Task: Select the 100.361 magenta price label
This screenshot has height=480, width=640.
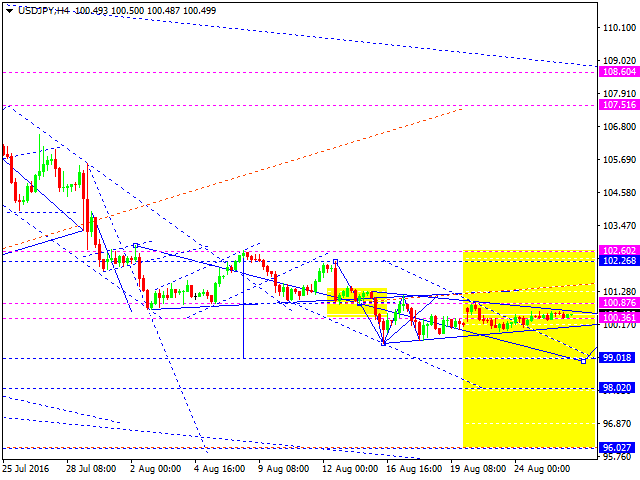Action: click(x=619, y=318)
